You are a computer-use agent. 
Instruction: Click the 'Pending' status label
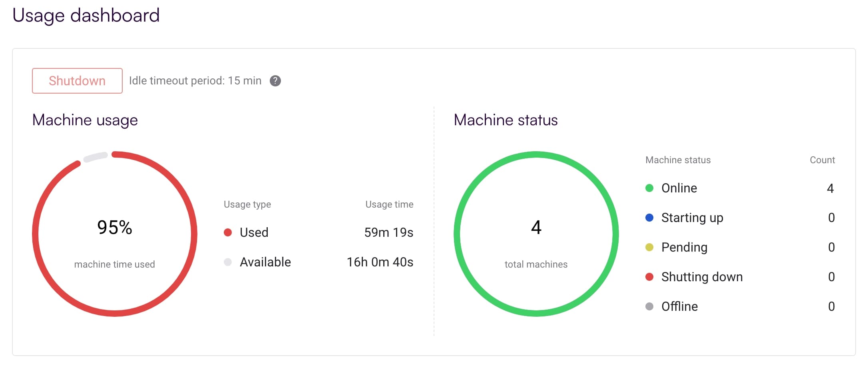685,248
